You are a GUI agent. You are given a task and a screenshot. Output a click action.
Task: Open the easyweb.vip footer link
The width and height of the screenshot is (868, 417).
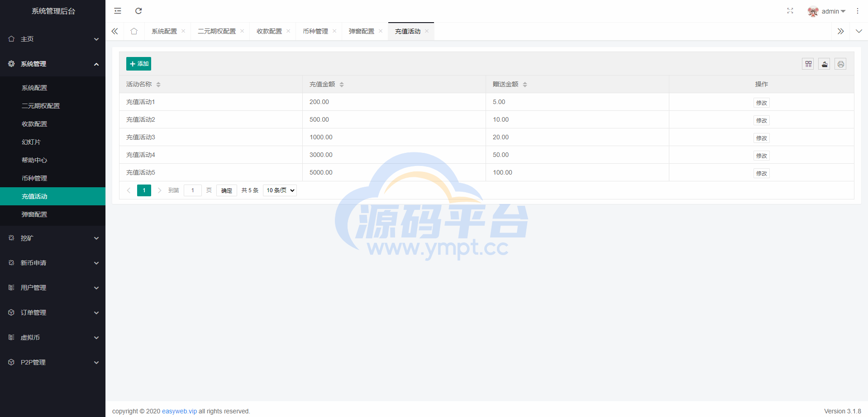click(x=180, y=411)
